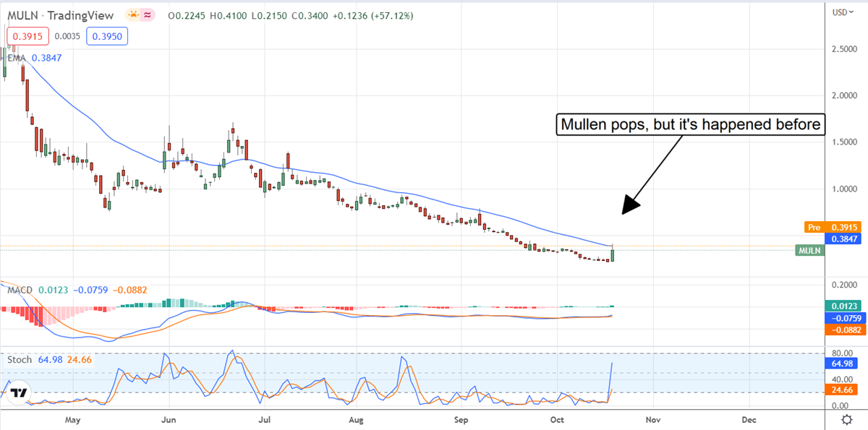This screenshot has width=868, height=430.
Task: Click the Jun label on the time axis
Action: [169, 419]
